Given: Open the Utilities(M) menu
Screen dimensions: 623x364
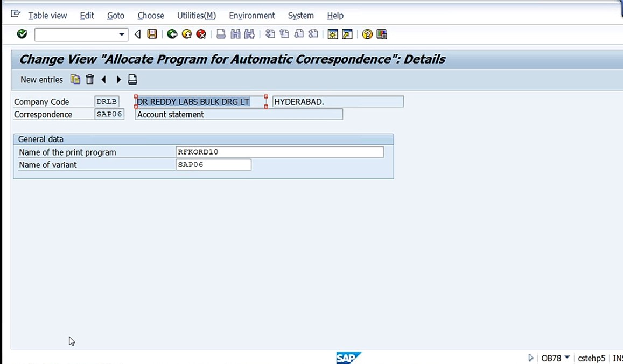Looking at the screenshot, I should point(197,16).
